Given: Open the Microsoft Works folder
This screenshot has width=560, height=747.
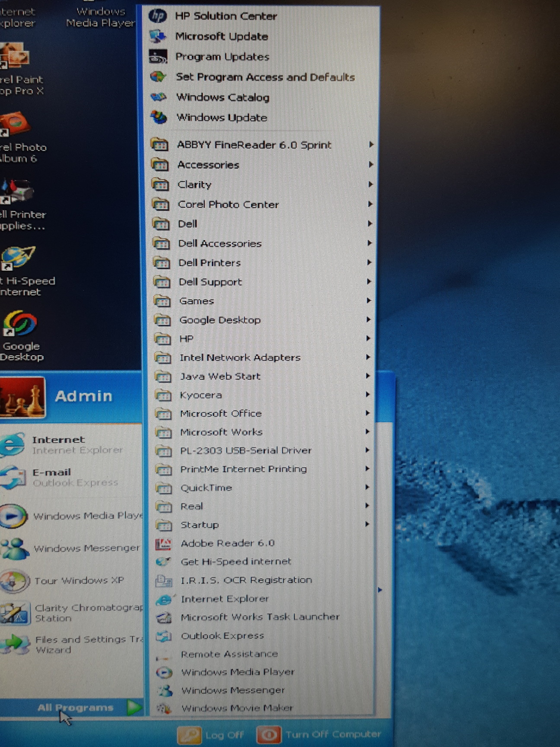Looking at the screenshot, I should (x=263, y=432).
